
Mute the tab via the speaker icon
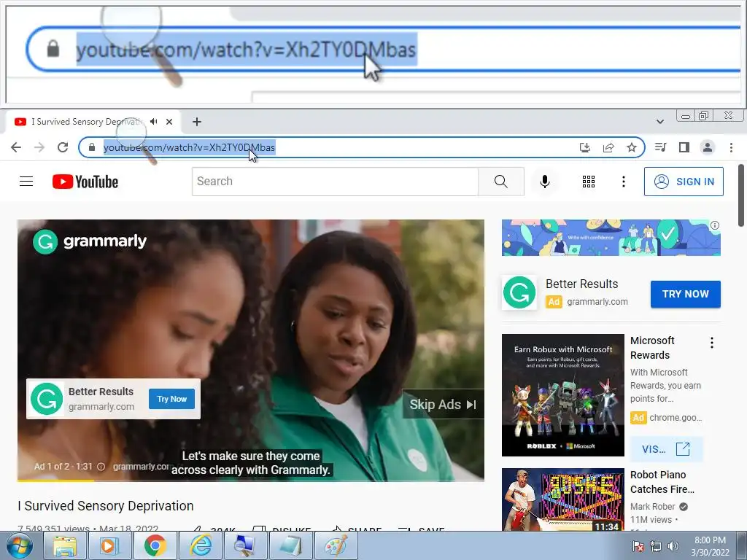tap(153, 122)
